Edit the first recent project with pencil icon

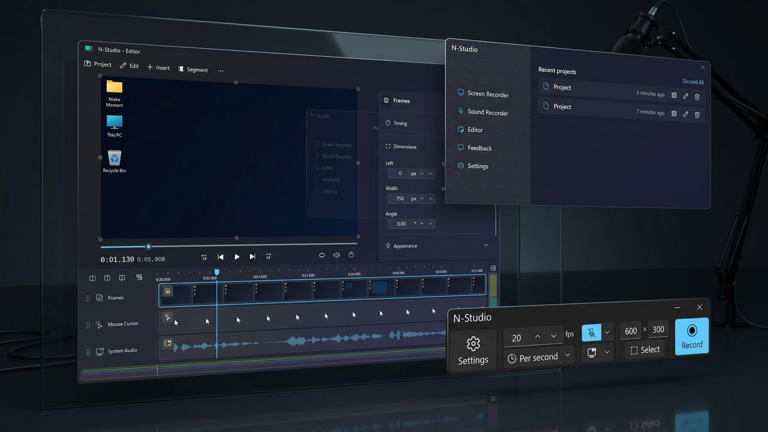click(685, 96)
